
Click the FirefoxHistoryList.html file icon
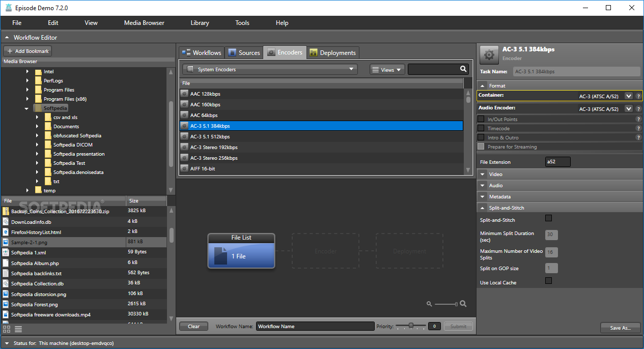click(x=6, y=232)
